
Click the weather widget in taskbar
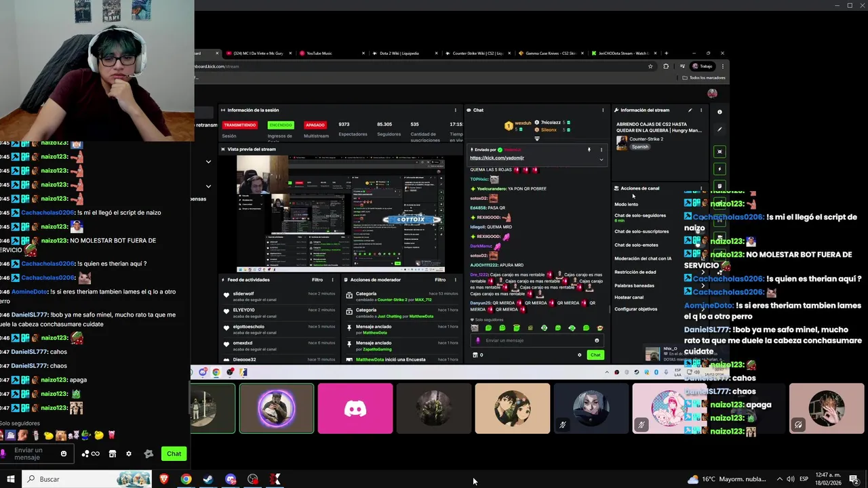728,479
